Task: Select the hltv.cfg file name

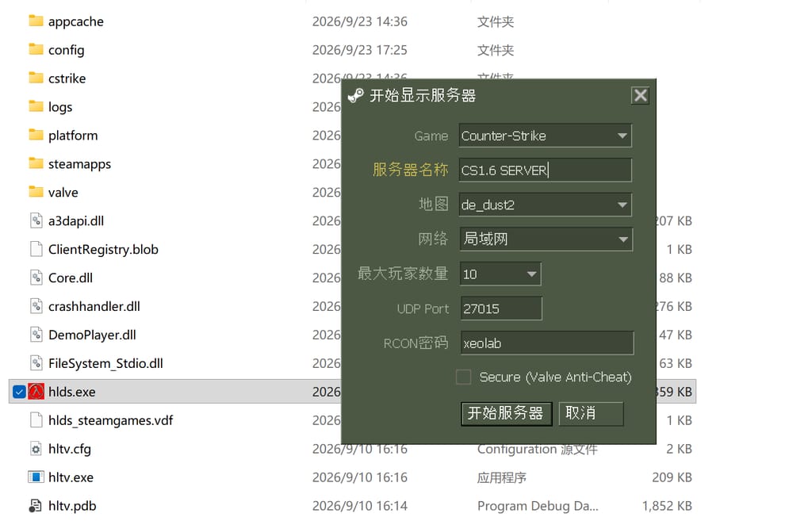Action: click(70, 449)
